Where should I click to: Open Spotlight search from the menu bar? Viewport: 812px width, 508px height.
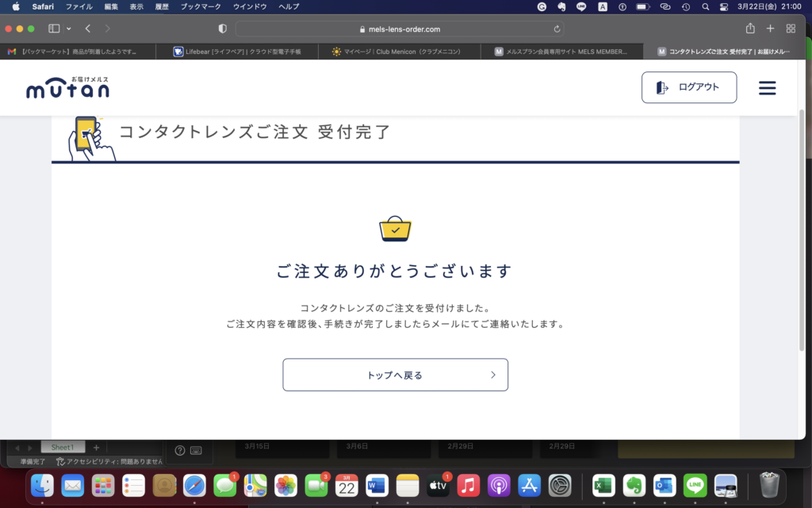[704, 6]
